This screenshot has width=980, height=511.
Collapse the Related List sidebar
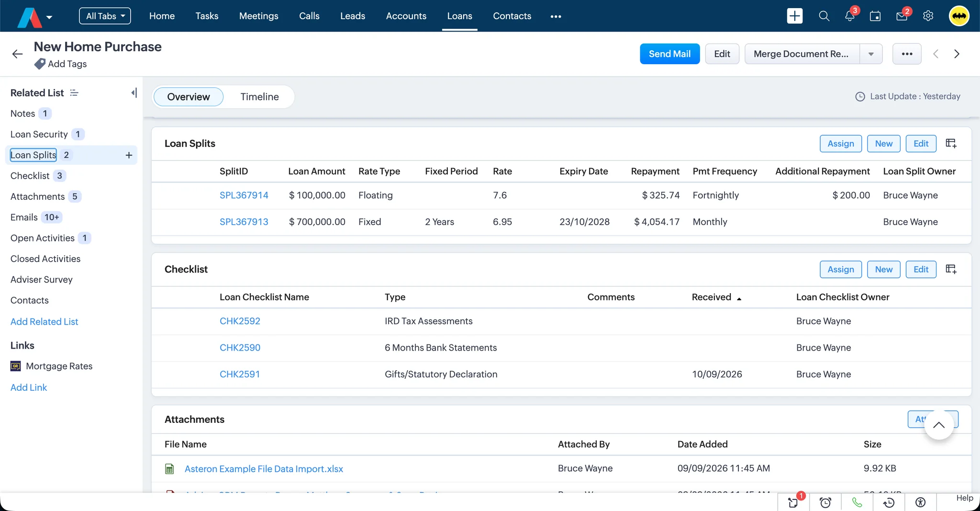tap(134, 92)
